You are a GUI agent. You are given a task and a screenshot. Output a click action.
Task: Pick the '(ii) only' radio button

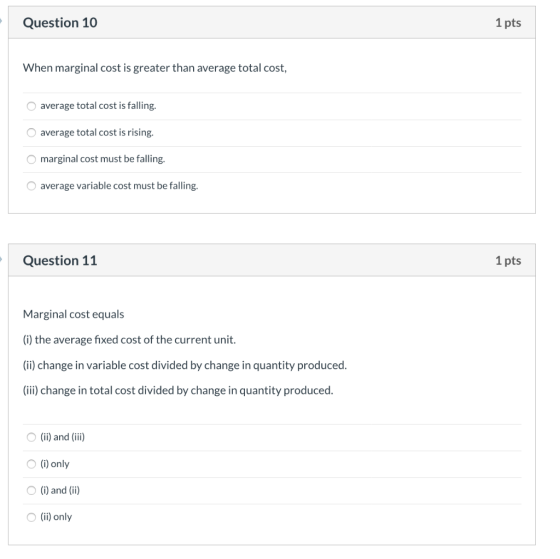pyautogui.click(x=31, y=517)
